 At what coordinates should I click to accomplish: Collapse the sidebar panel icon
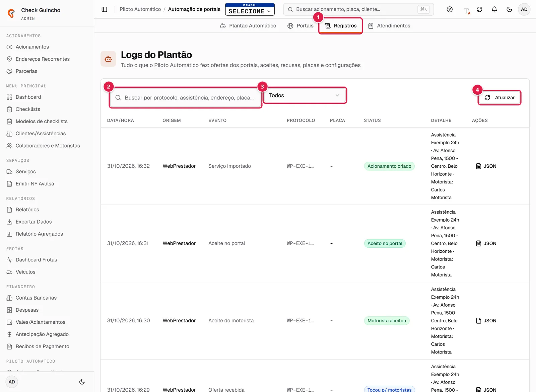pyautogui.click(x=105, y=9)
